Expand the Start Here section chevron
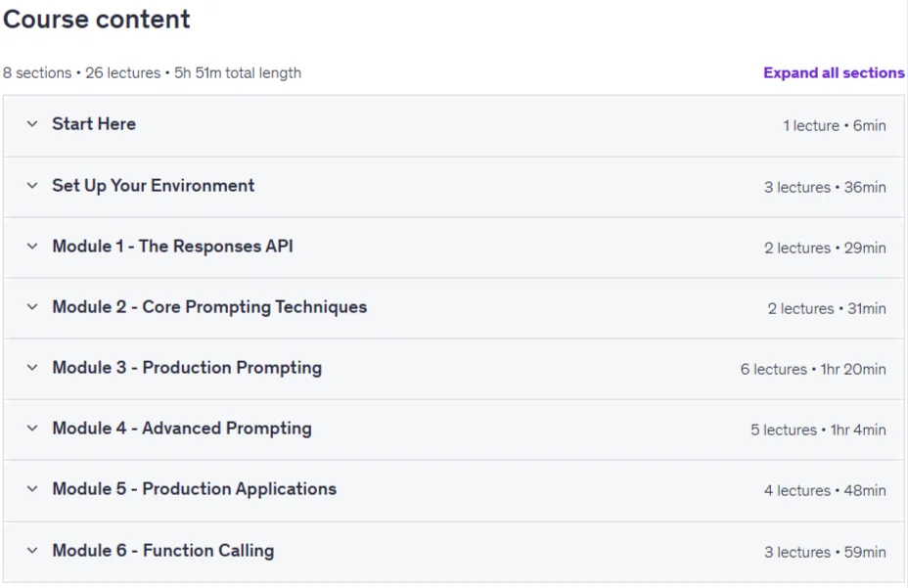This screenshot has height=588, width=908. (x=32, y=124)
